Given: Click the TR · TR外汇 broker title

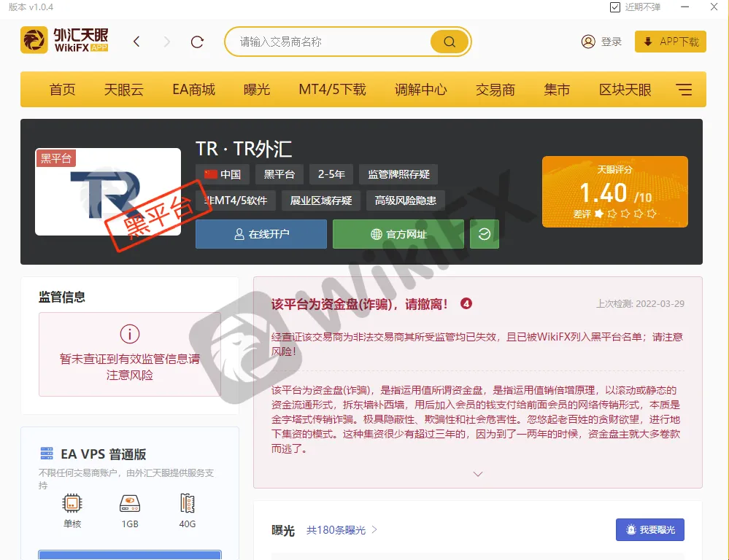Looking at the screenshot, I should coord(244,149).
